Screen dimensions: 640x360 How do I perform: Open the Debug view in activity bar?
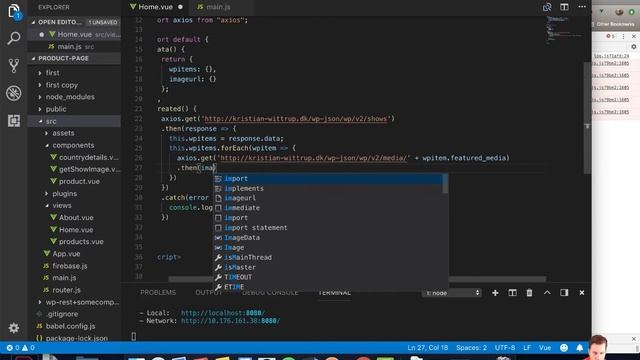coord(13,93)
